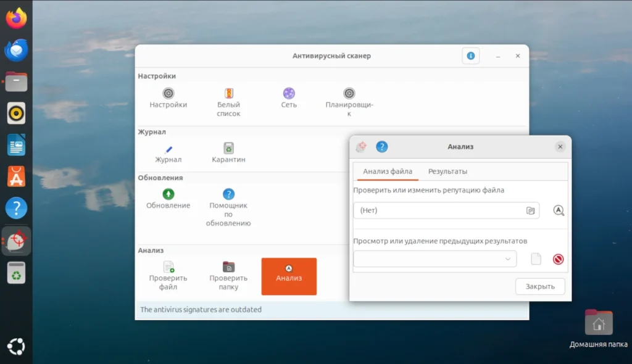Click the (Нет) file chooser field
632x364 pixels.
tap(446, 210)
